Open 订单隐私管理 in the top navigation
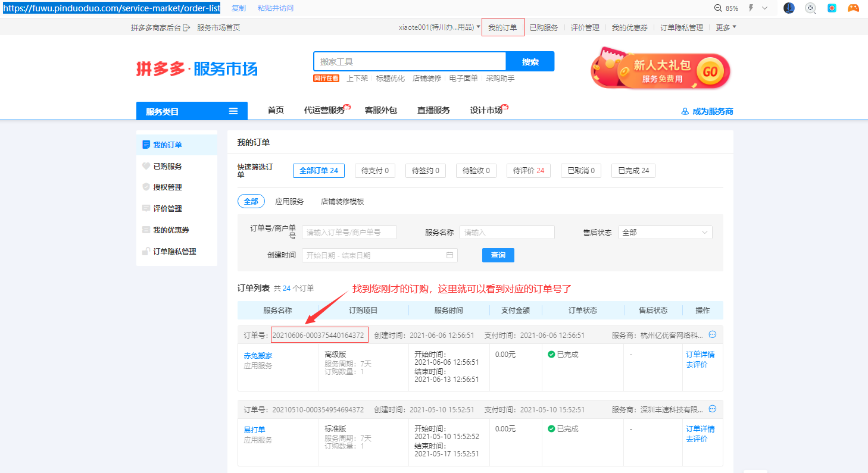 (x=682, y=27)
